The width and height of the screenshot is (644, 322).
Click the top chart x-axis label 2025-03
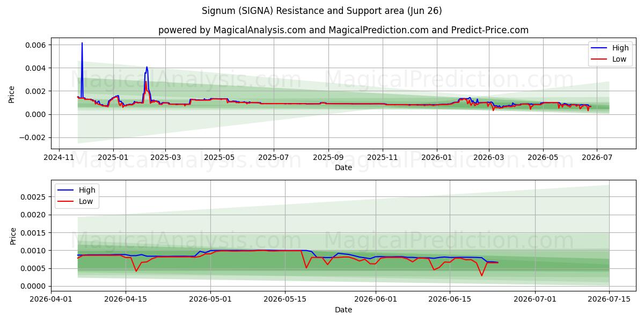click(165, 158)
